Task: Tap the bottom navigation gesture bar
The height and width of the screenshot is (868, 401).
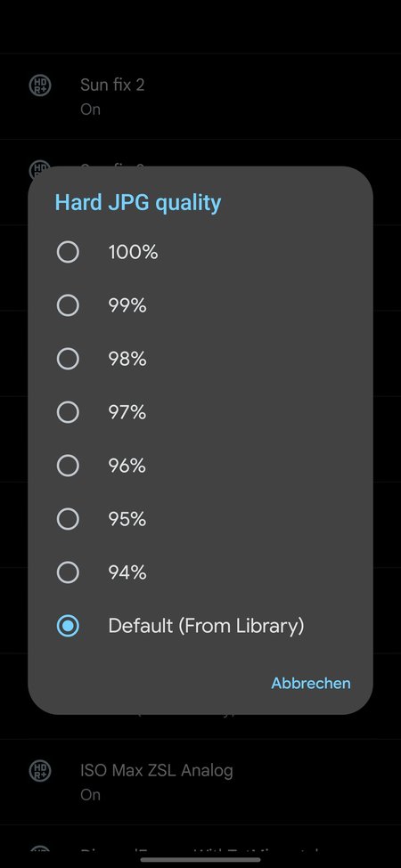Action: click(x=200, y=860)
